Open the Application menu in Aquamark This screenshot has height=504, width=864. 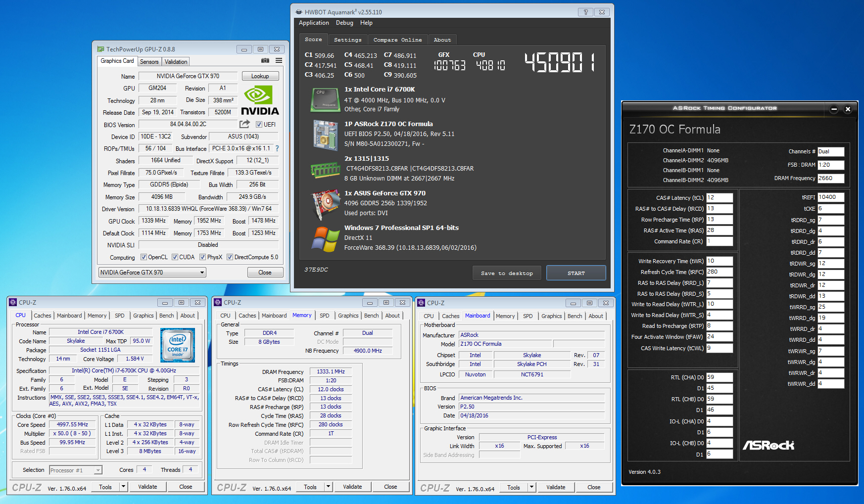point(314,23)
